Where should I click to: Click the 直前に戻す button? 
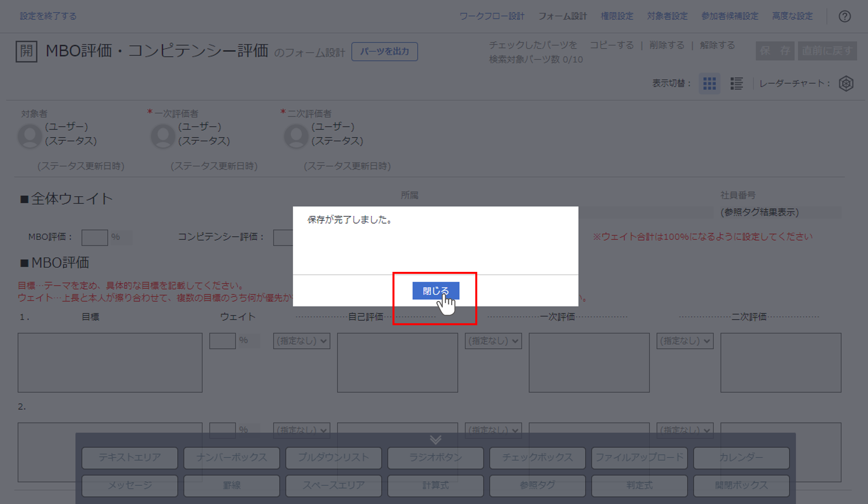(x=827, y=51)
